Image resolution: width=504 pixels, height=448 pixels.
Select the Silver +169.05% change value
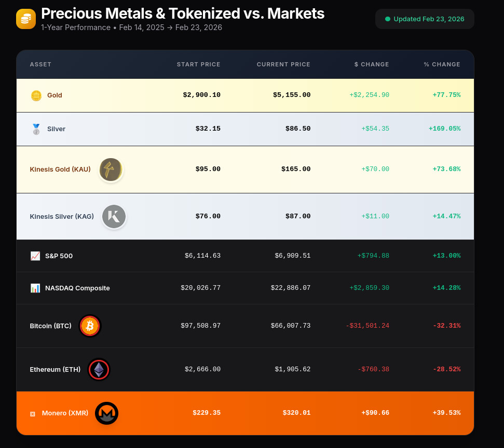point(444,129)
